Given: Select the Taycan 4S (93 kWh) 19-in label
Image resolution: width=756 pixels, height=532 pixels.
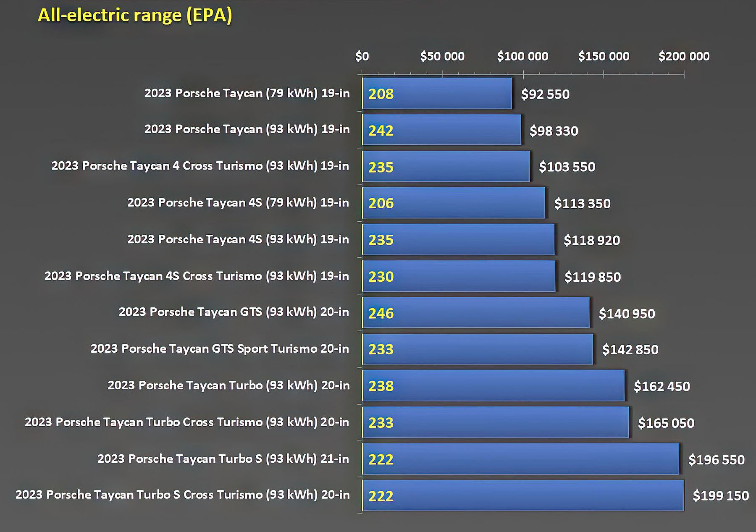Looking at the screenshot, I should pyautogui.click(x=238, y=239).
